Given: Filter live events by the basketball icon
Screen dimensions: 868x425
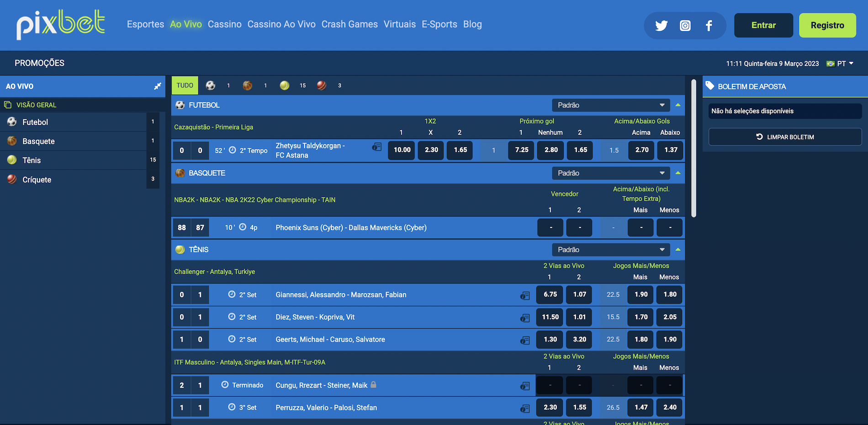Looking at the screenshot, I should (248, 85).
